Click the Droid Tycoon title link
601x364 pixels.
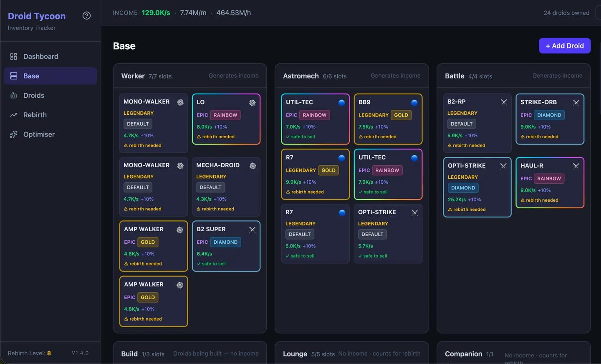pyautogui.click(x=37, y=16)
